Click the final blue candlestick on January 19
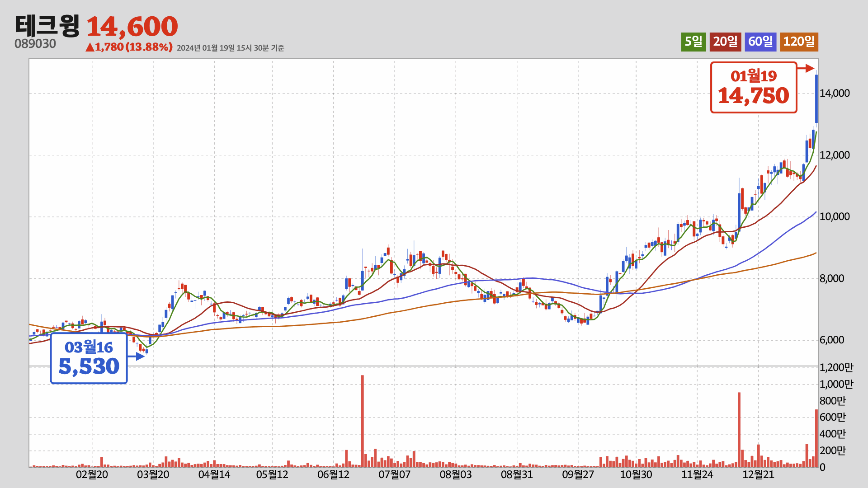The image size is (868, 488). point(816,99)
